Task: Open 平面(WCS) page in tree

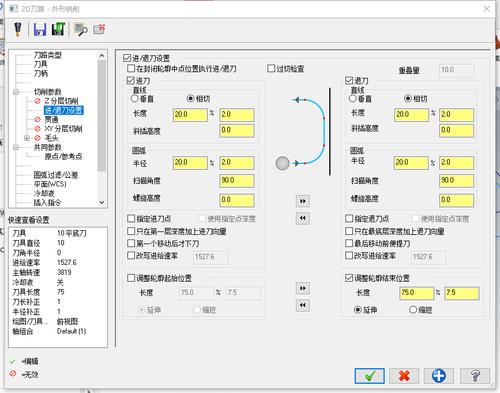Action: [x=50, y=184]
